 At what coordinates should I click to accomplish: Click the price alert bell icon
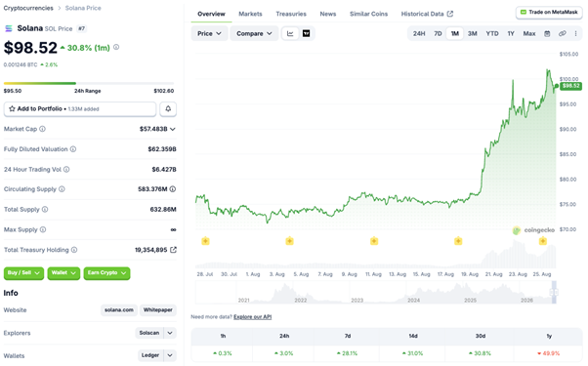[x=168, y=109]
